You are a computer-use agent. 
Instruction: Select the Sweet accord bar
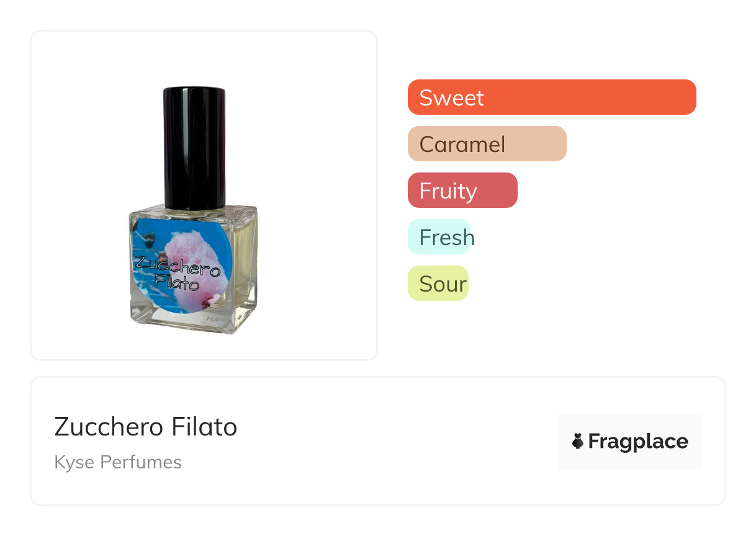(x=551, y=97)
